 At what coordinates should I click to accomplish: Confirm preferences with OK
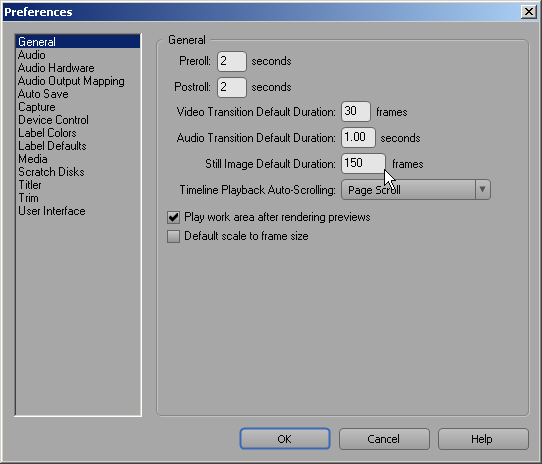point(285,439)
